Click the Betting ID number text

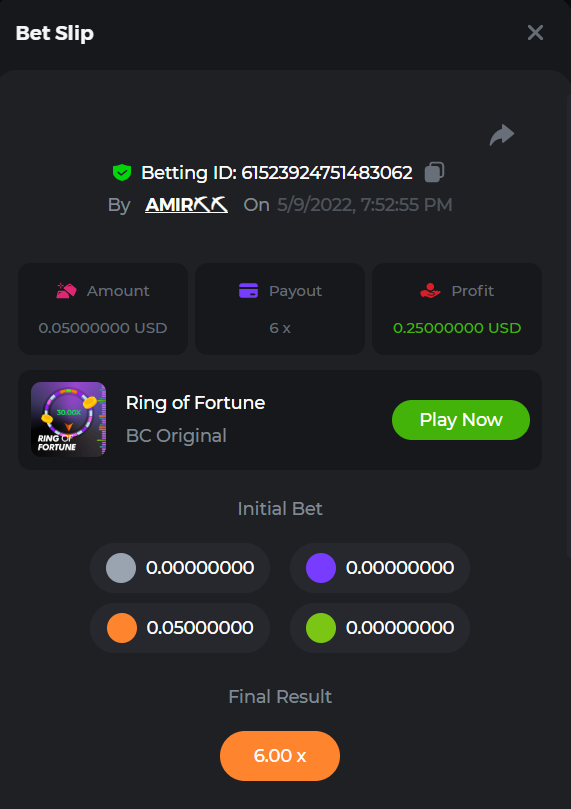tap(327, 172)
